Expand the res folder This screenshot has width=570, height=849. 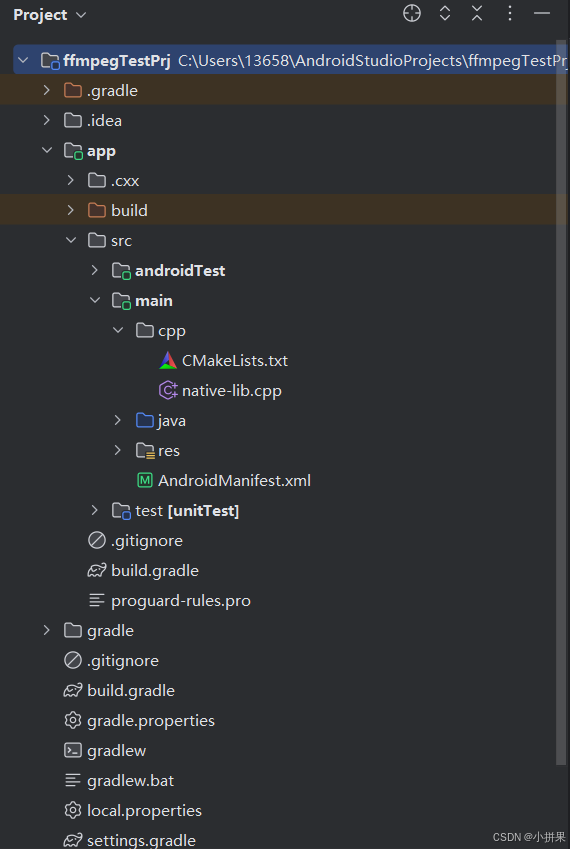click(117, 450)
